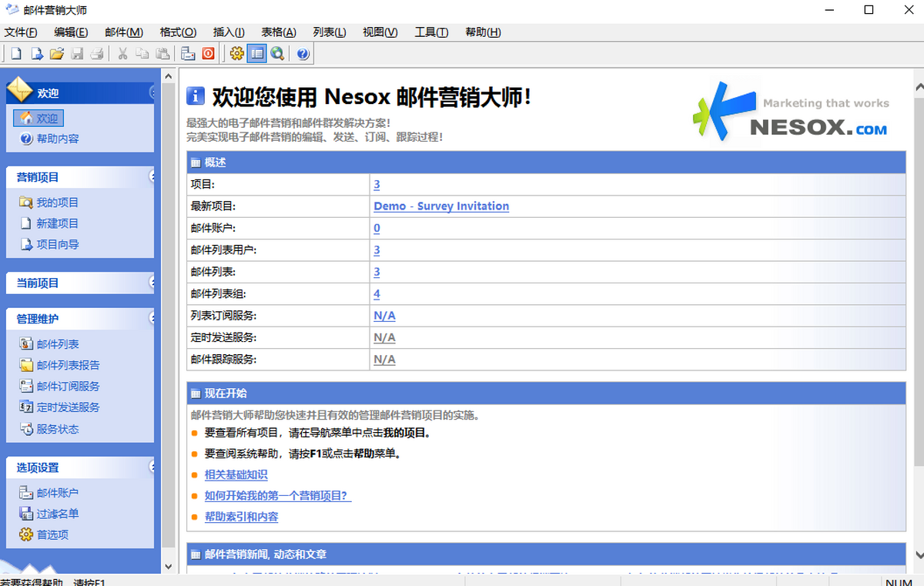Click the 新建项目 page icon
Image resolution: width=924 pixels, height=586 pixels.
tap(26, 223)
